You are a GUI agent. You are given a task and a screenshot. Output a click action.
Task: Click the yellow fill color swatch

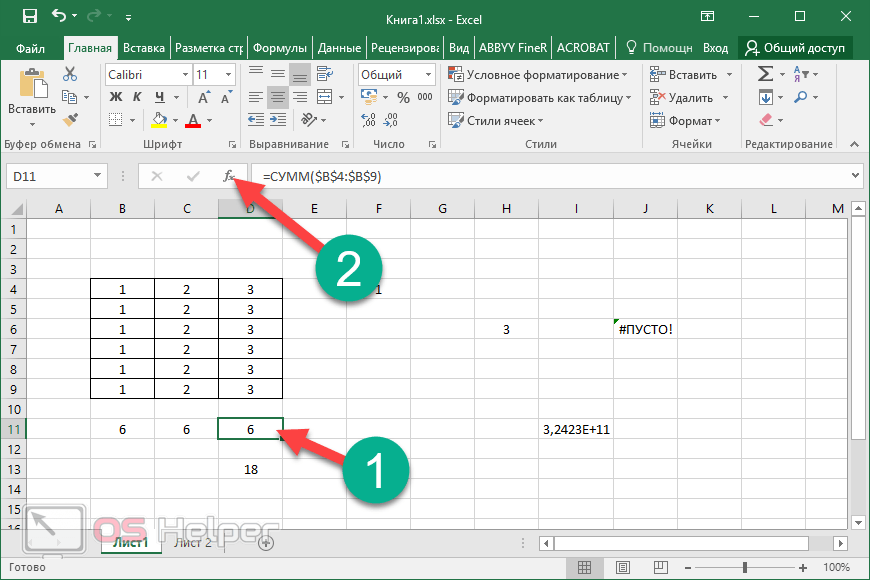[160, 120]
